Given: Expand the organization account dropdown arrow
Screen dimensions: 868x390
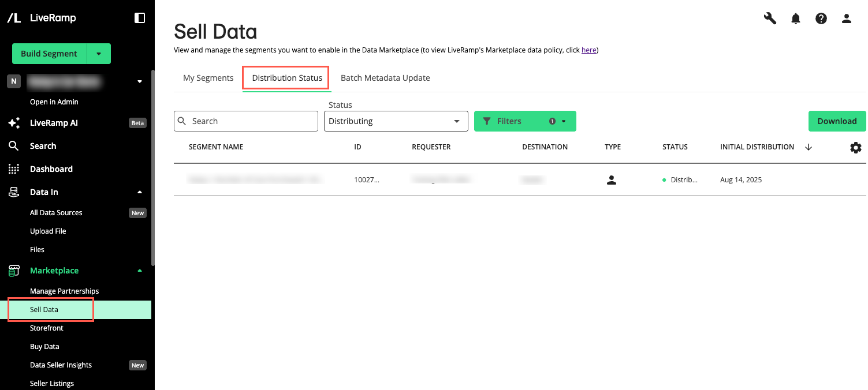Looking at the screenshot, I should [140, 81].
